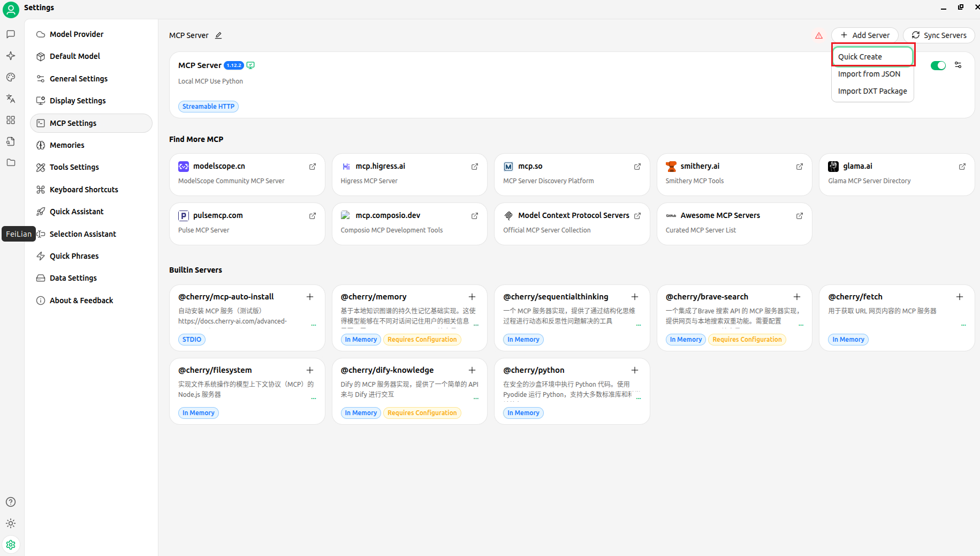Open the smithery.ai MCP card

[x=734, y=174]
